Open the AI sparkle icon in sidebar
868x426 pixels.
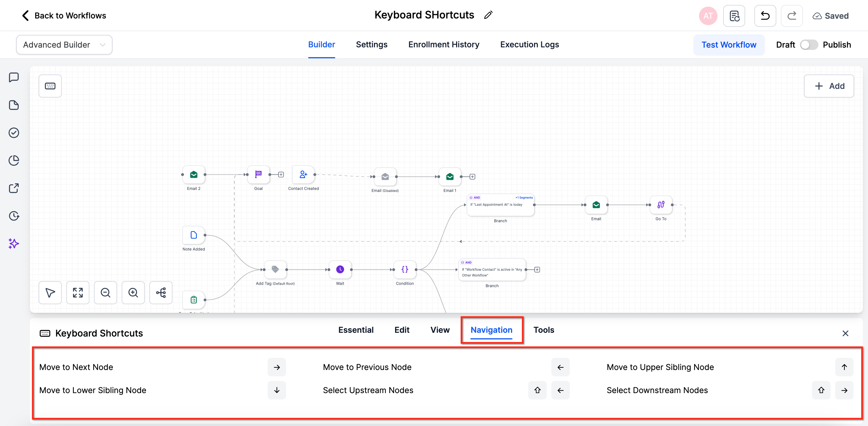14,243
